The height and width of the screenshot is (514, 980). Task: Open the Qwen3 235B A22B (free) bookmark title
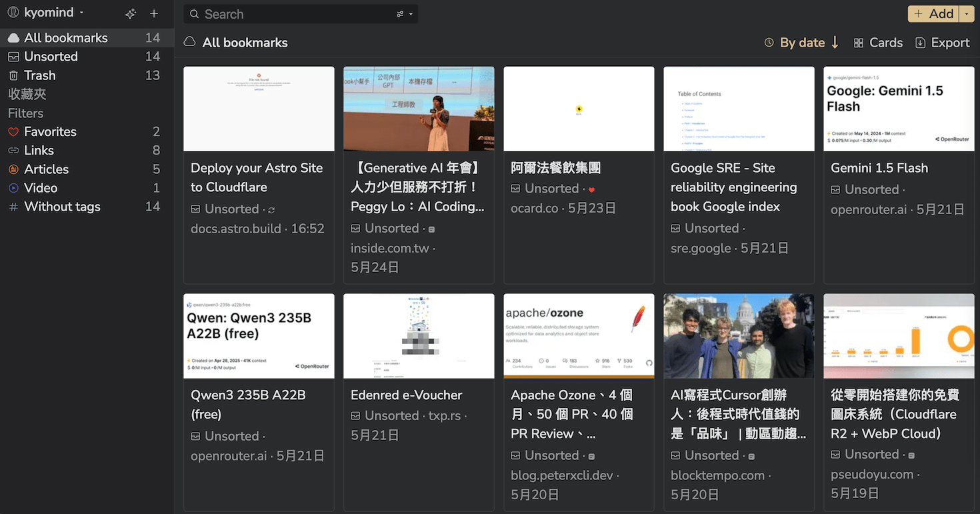point(248,405)
